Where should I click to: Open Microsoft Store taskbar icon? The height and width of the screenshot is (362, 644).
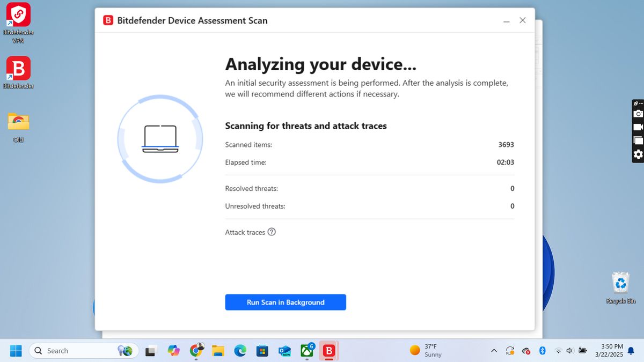coord(262,351)
